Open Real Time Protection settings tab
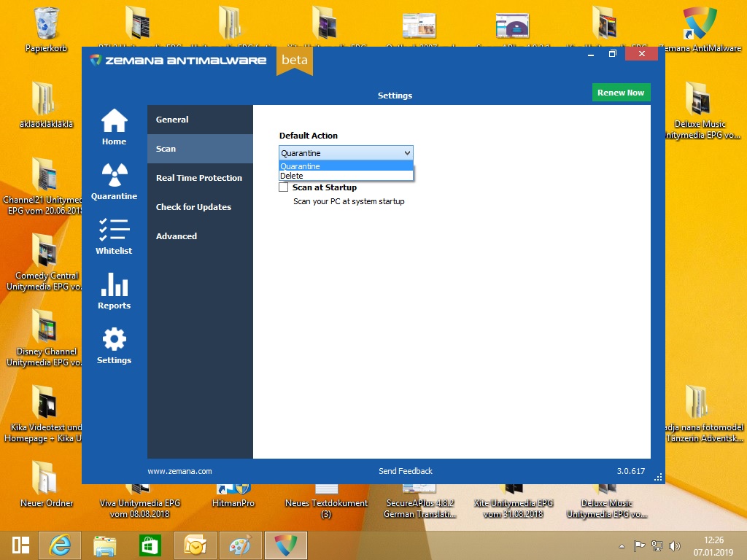The height and width of the screenshot is (560, 747). pyautogui.click(x=200, y=178)
